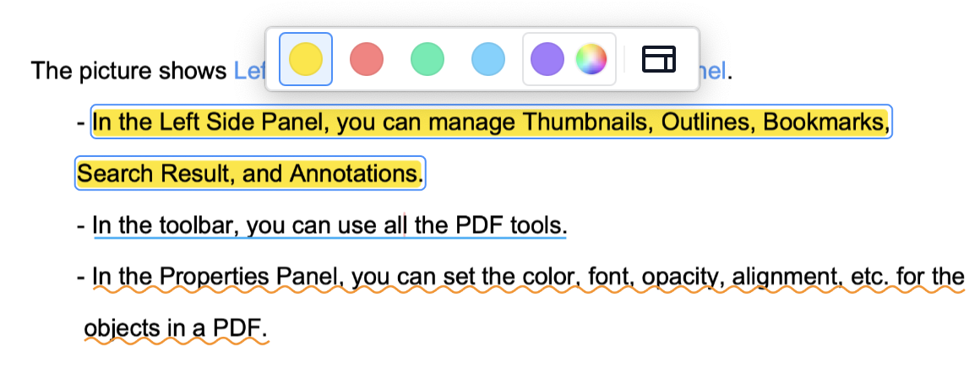Screen dimensions: 980x368
Task: Select the yellow highlight color
Action: click(x=305, y=59)
